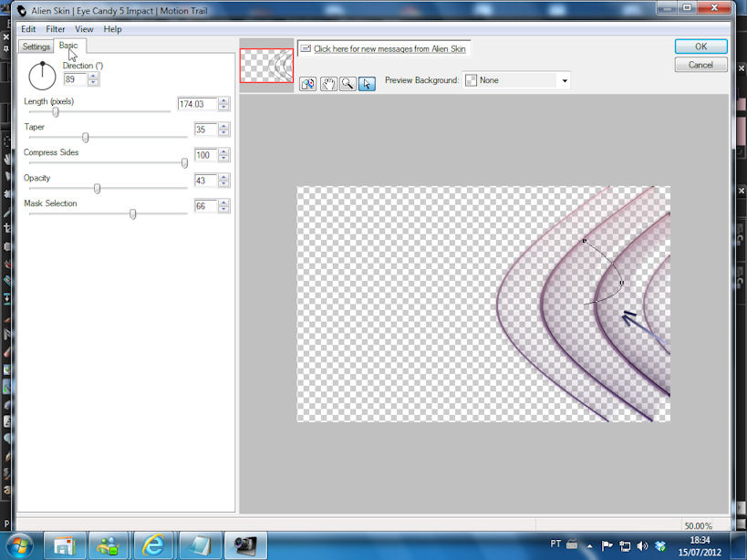Open new messages from Alien Skin link
Screen dimensions: 747x560
(x=389, y=48)
